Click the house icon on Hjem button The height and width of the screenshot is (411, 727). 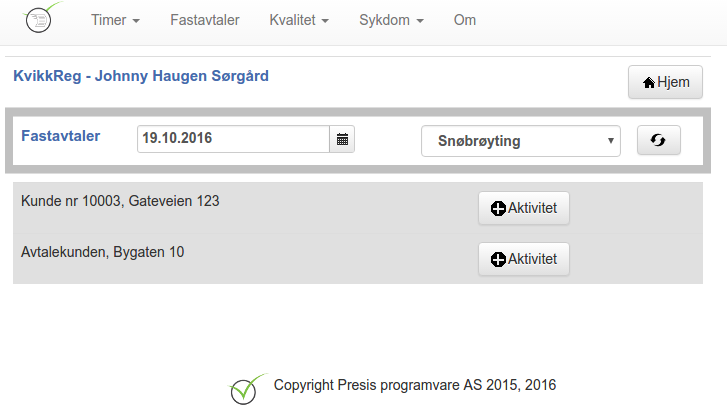[649, 83]
